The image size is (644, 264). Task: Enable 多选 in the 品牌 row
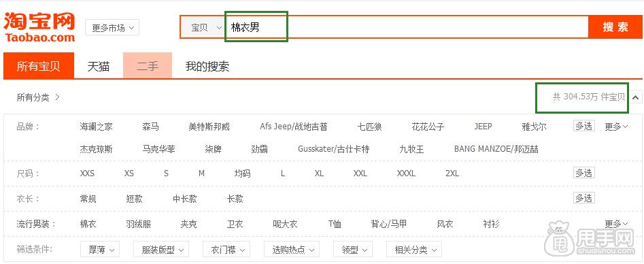[x=583, y=126]
